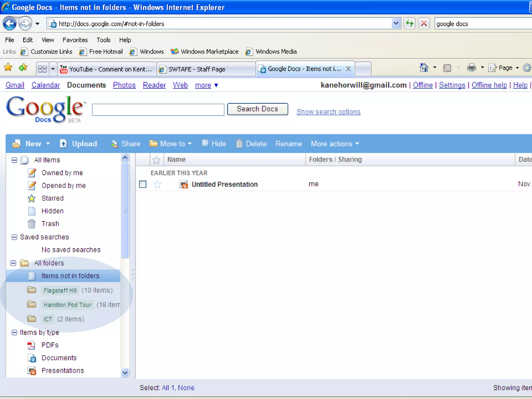Screen dimensions: 532x399
Task: Open the Page menu dropdown
Action: pos(504,68)
